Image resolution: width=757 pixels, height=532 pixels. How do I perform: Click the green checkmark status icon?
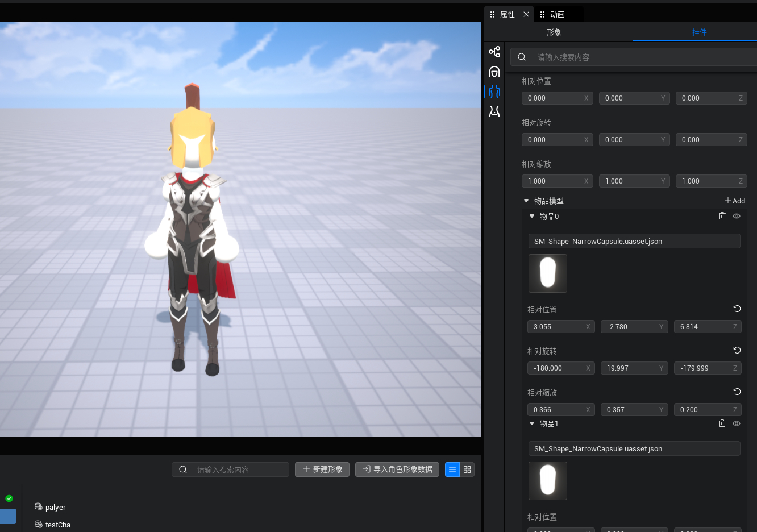point(9,498)
